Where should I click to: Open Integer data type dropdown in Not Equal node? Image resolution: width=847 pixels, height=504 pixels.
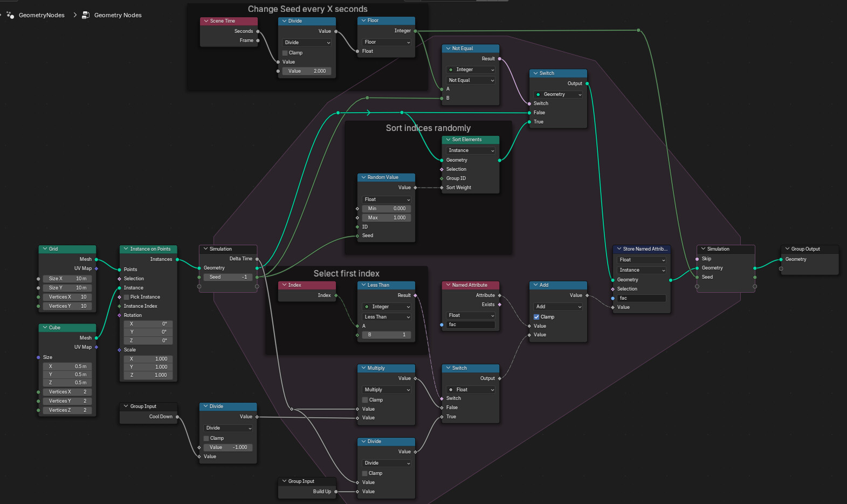click(471, 70)
